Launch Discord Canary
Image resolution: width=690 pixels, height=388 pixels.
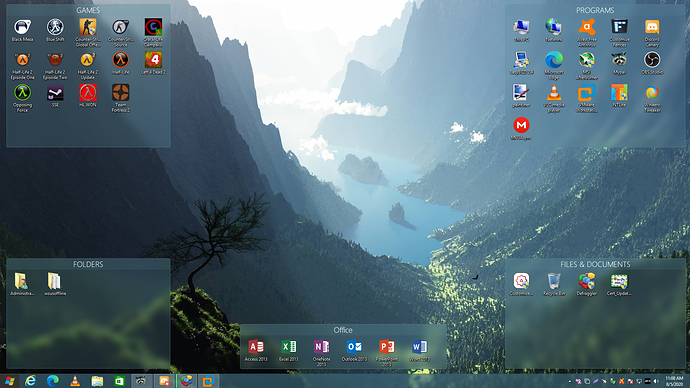pyautogui.click(x=652, y=33)
